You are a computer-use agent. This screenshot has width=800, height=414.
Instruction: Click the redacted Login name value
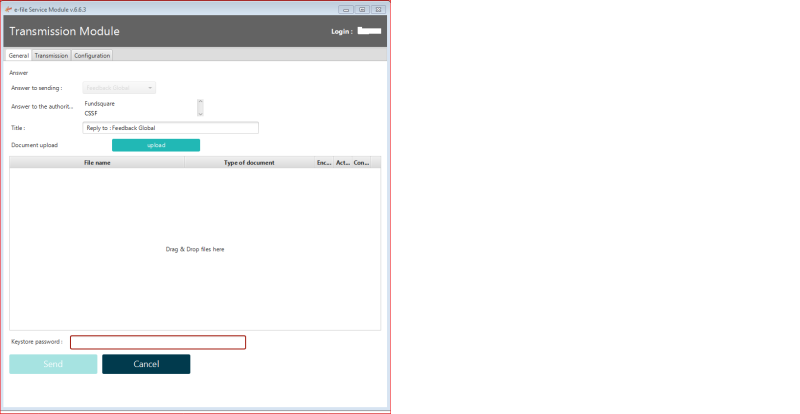[x=369, y=31]
